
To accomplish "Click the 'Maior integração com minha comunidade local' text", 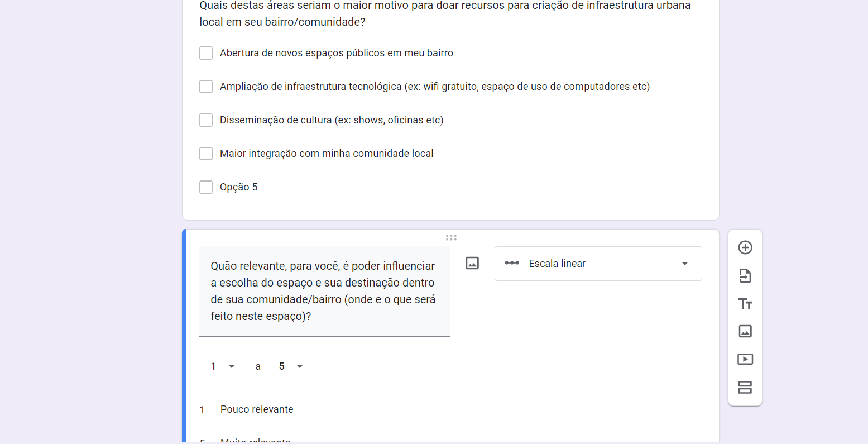I will (327, 154).
